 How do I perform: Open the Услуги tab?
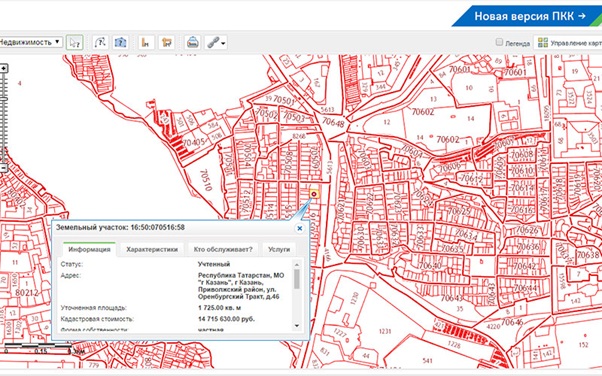click(x=279, y=249)
